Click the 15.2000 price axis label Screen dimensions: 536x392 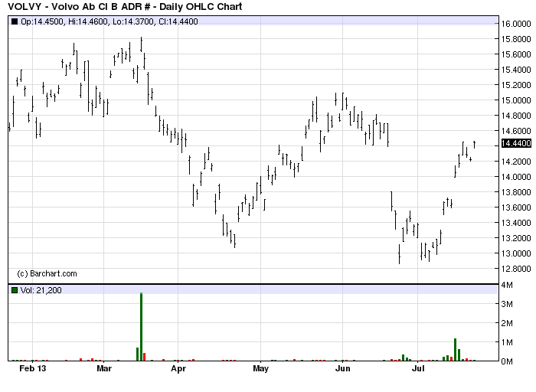(x=516, y=85)
